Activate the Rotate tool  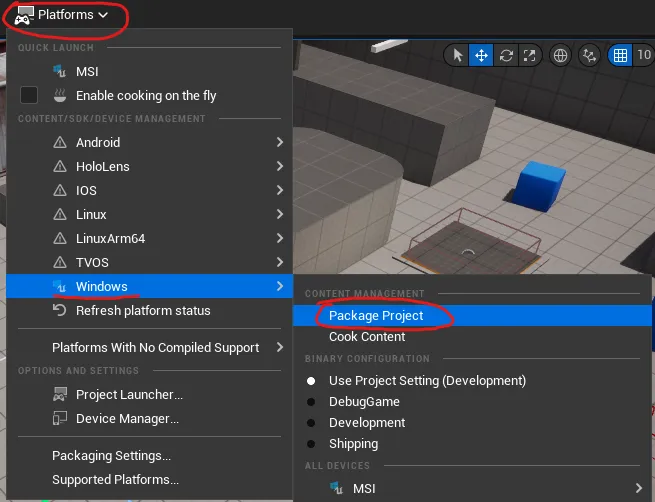(x=506, y=55)
